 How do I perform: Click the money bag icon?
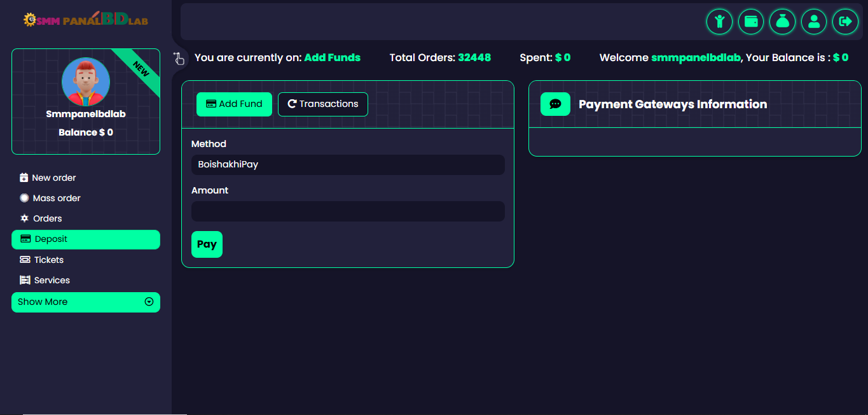(x=782, y=22)
